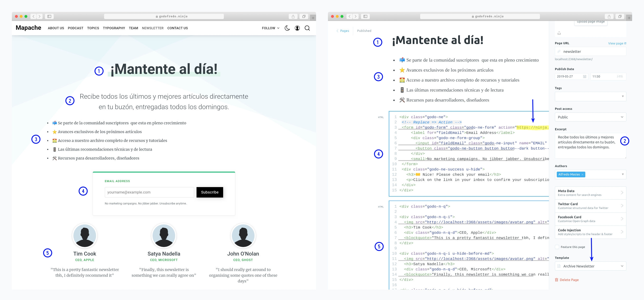Image resolution: width=644 pixels, height=300 pixels.
Task: Toggle dark mode moon icon
Action: [x=287, y=28]
